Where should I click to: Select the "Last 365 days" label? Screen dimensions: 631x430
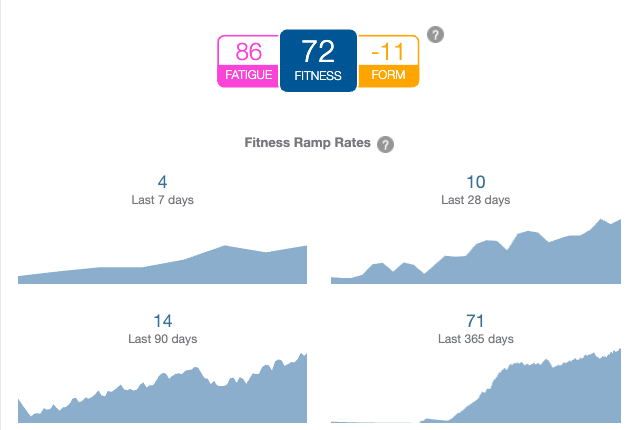click(x=476, y=339)
